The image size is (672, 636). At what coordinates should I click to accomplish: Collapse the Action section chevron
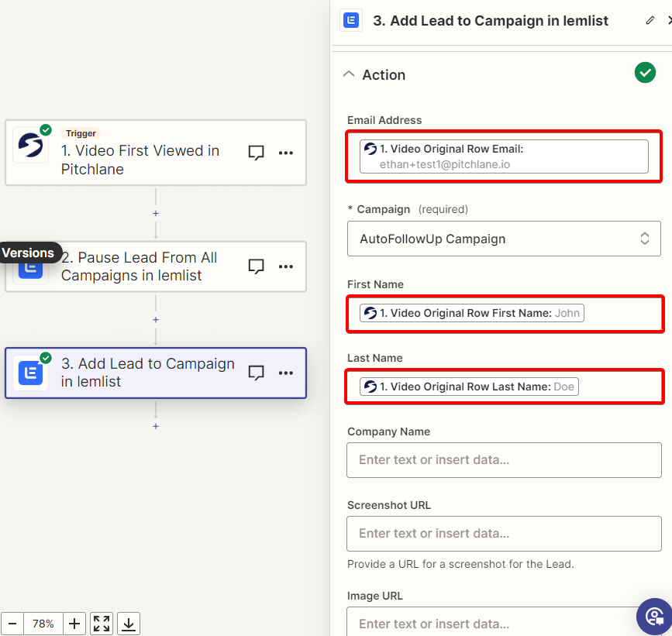(349, 74)
